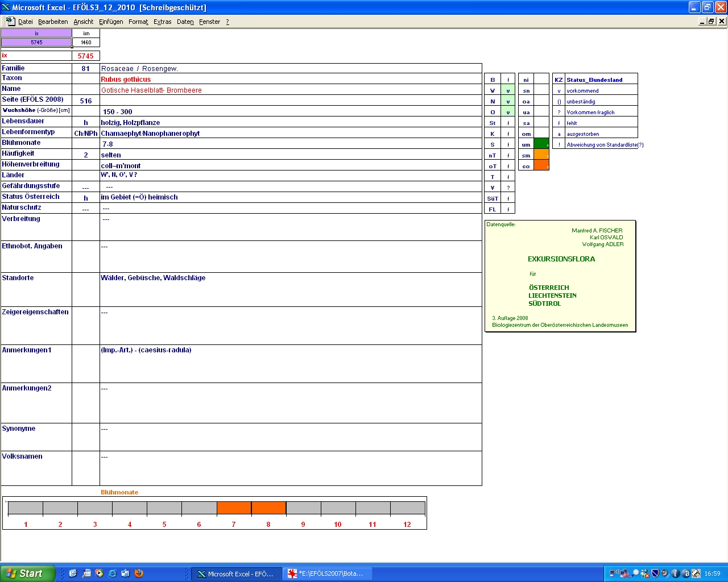Select the green 'v' cell beside W
Viewport: 728px width, 582px height.
508,90
